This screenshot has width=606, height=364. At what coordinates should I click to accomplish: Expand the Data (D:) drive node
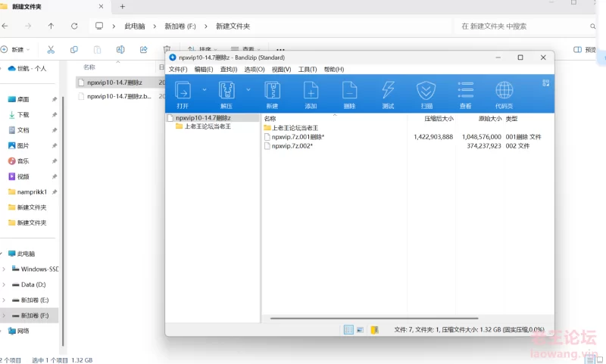point(4,285)
